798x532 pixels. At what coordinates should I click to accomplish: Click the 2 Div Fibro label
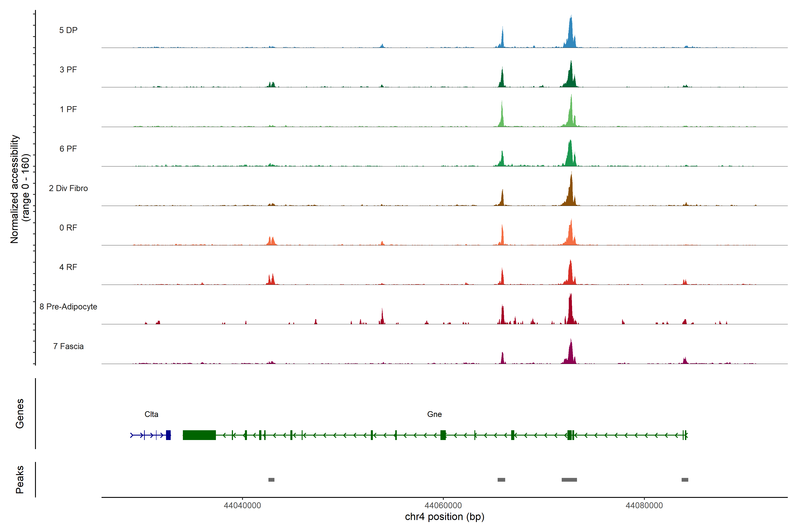68,188
